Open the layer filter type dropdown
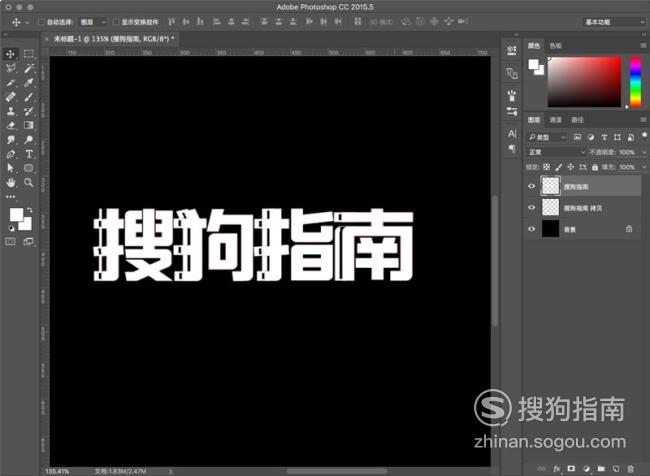650x476 pixels. [547, 137]
